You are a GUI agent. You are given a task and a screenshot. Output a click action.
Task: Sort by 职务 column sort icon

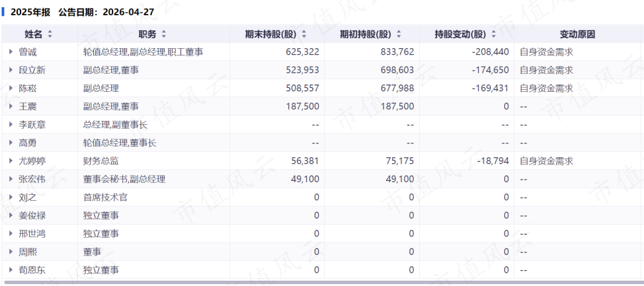(x=164, y=34)
